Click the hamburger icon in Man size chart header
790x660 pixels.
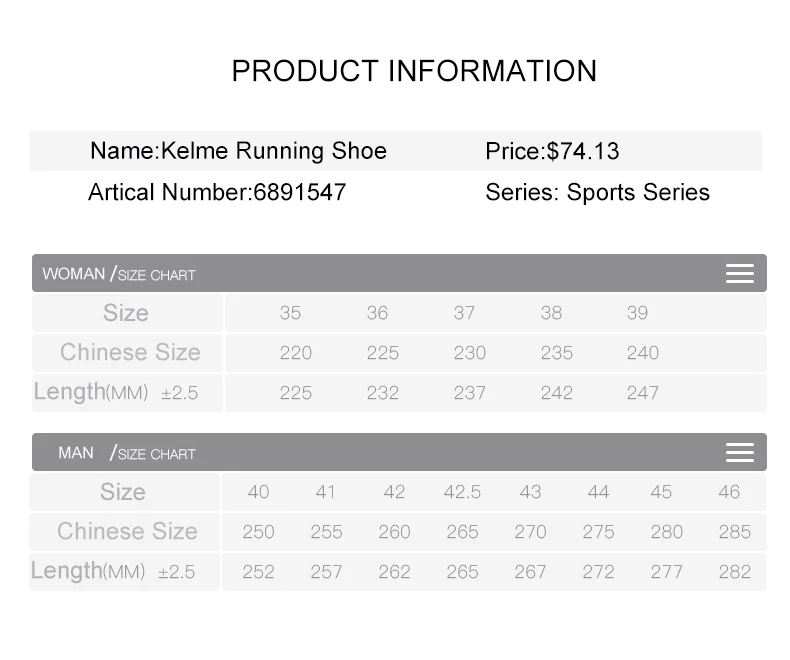[x=739, y=453]
